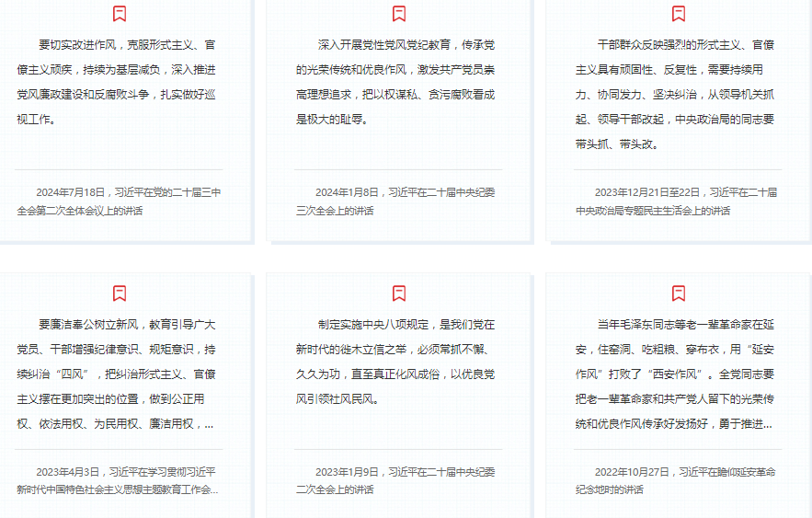
Task: Click bookmark icon above the 干部群众反映强烈 quote
Action: pyautogui.click(x=679, y=14)
